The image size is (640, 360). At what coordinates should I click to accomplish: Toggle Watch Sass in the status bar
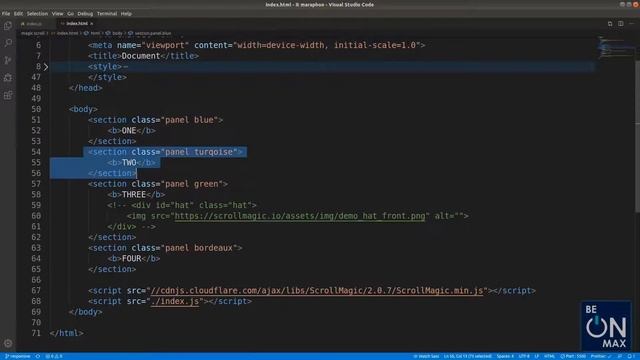pyautogui.click(x=426, y=356)
